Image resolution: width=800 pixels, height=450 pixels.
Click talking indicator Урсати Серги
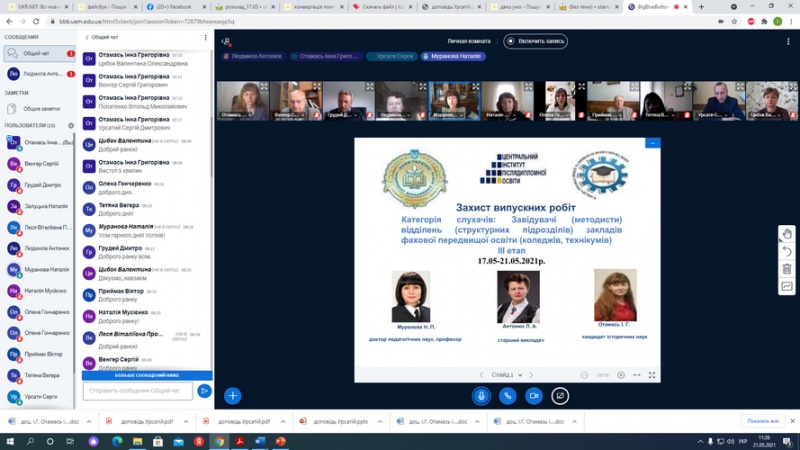tap(391, 57)
